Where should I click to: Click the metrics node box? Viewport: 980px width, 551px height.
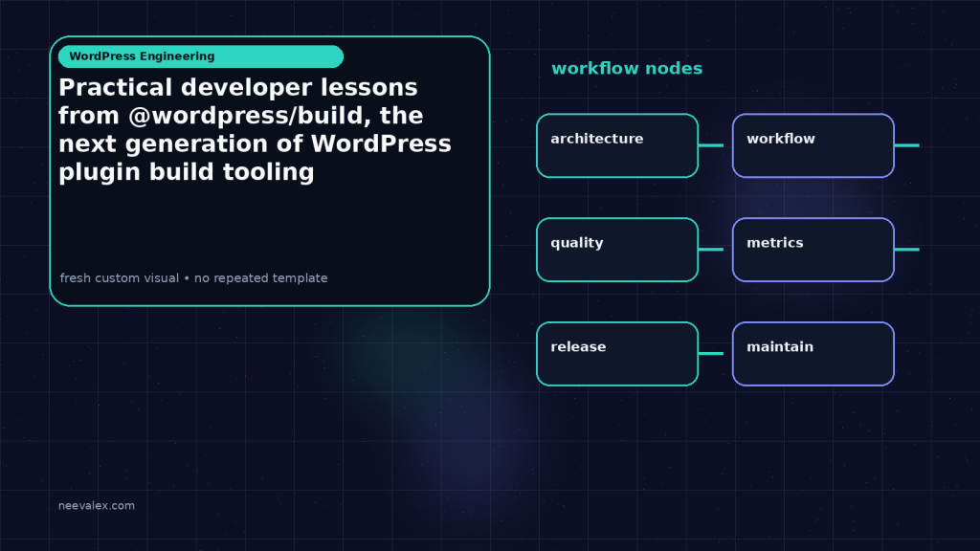tap(813, 250)
